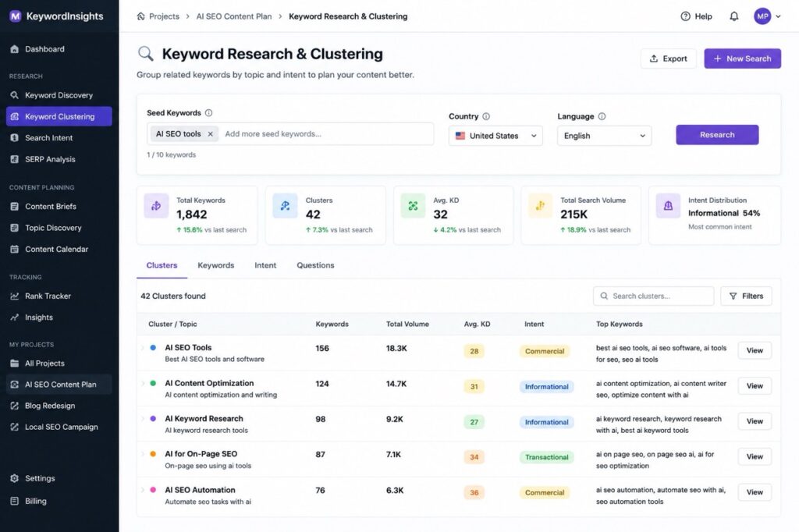The width and height of the screenshot is (799, 532).
Task: View the AI SEO Automation cluster
Action: pos(755,492)
